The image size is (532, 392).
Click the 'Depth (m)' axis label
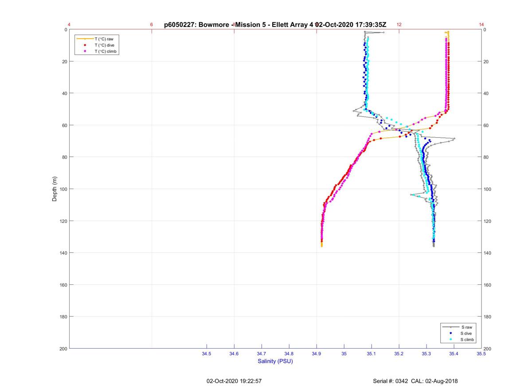click(x=55, y=189)
